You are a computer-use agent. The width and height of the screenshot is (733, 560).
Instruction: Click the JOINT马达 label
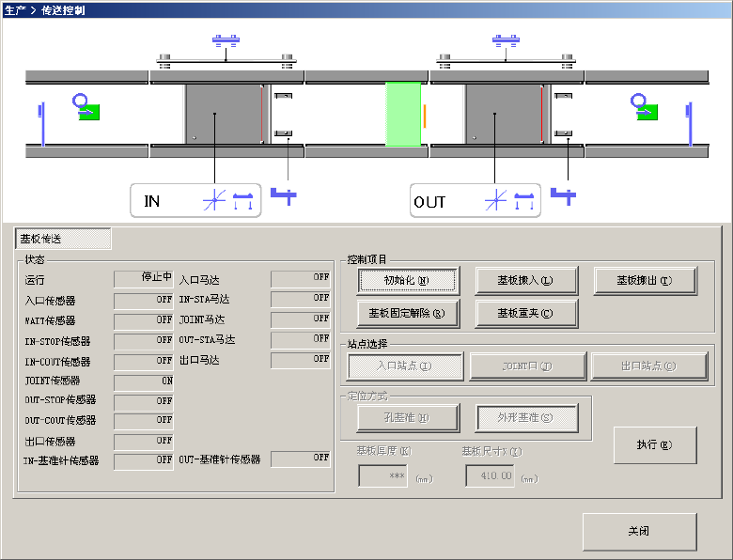pos(202,319)
